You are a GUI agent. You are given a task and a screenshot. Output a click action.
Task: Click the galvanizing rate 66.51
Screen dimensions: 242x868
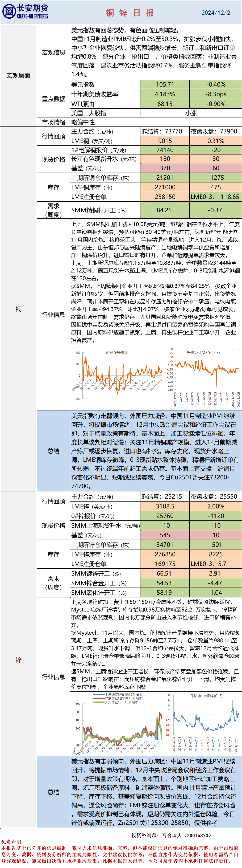[x=165, y=573]
